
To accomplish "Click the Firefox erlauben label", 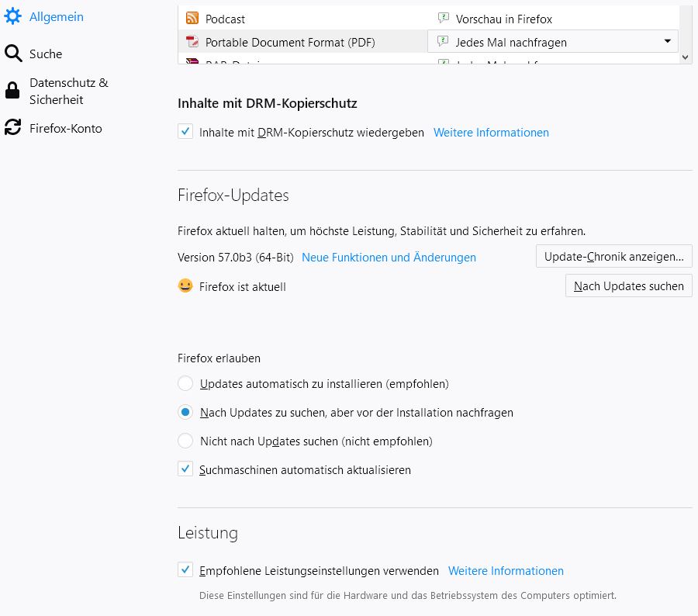I will point(219,358).
